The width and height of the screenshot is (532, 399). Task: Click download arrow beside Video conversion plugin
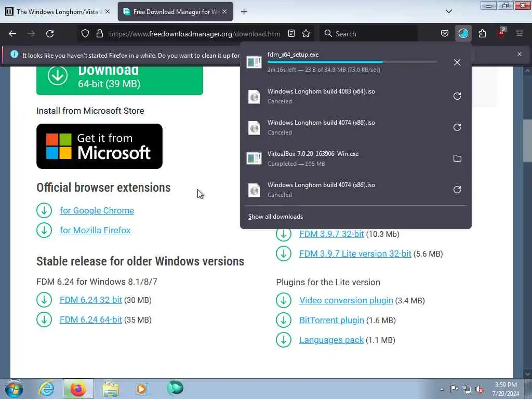coord(284,300)
